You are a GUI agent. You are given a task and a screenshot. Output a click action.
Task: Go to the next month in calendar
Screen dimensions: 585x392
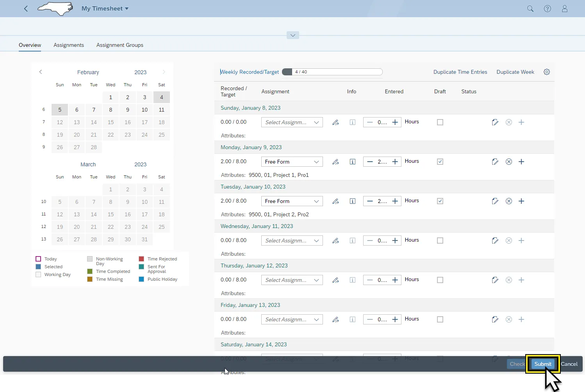[164, 72]
